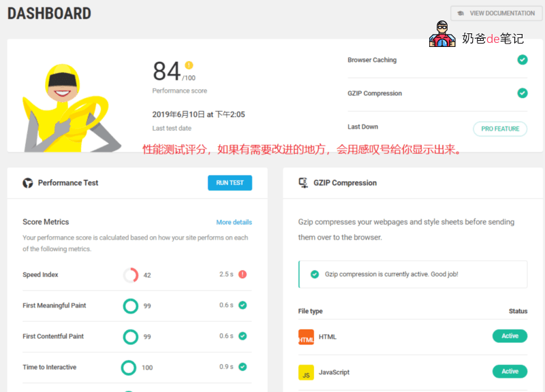This screenshot has height=392, width=545.
Task: Click the Performance Test gauge icon
Action: pos(28,183)
